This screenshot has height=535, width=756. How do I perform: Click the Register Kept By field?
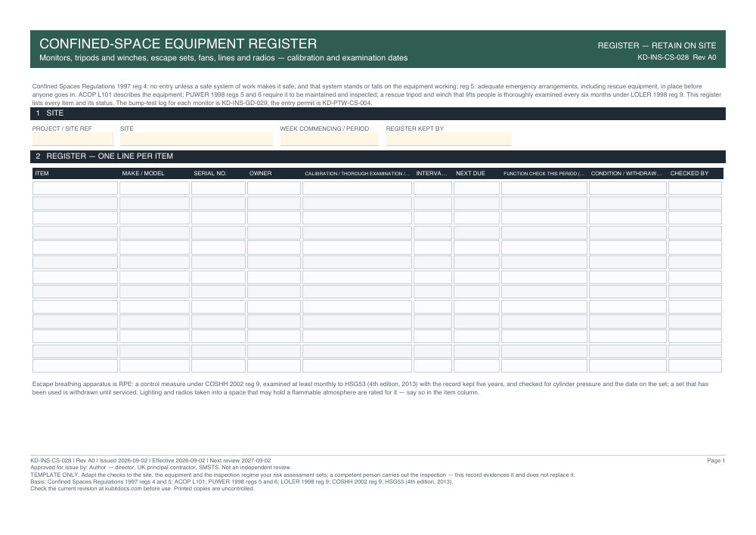pos(449,139)
